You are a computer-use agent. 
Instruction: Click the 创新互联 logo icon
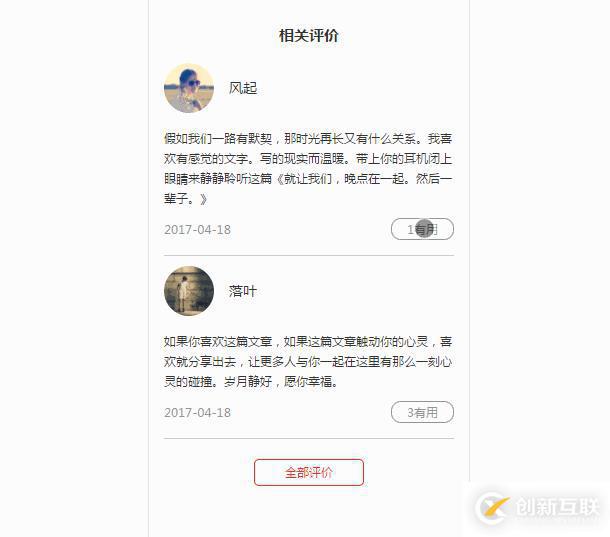[493, 507]
